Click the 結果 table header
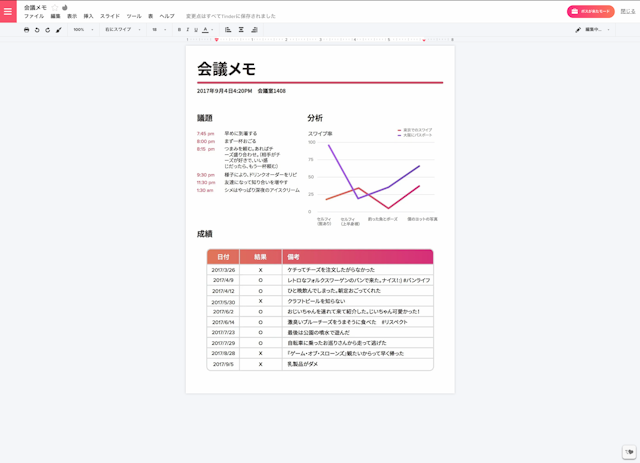The height and width of the screenshot is (463, 640). (260, 257)
